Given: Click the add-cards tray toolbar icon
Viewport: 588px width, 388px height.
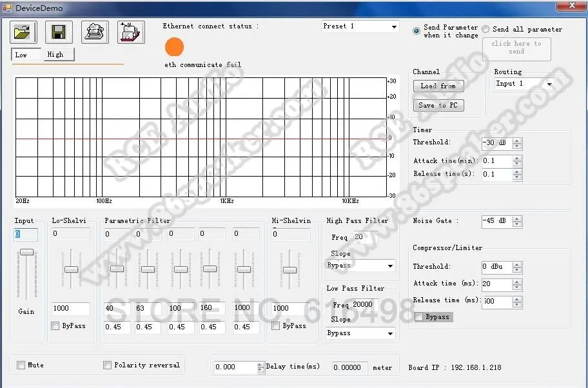Looking at the screenshot, I should point(131,32).
